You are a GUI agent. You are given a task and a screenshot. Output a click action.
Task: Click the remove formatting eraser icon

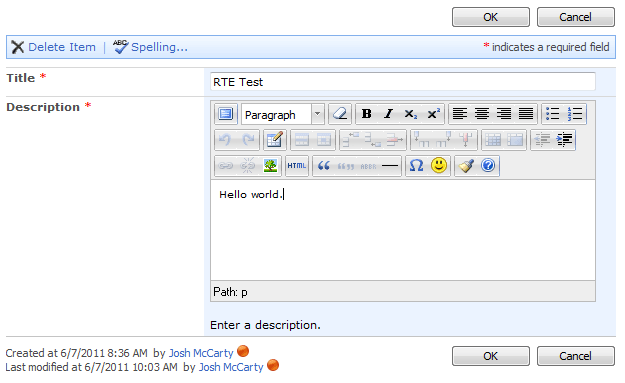click(x=340, y=114)
